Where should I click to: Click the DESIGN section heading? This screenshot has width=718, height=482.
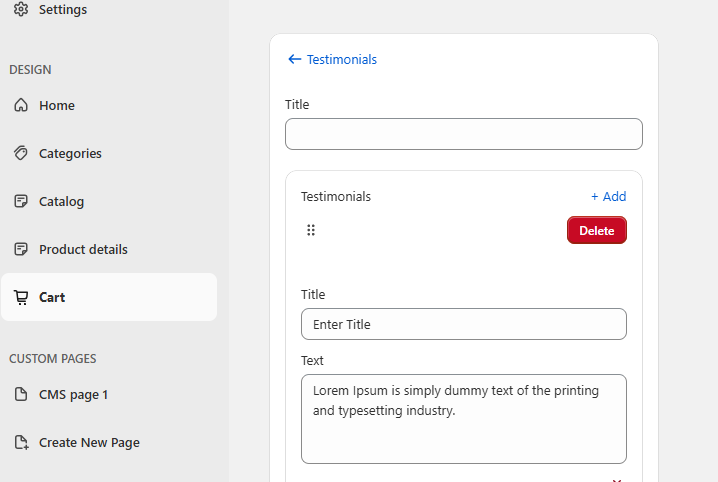pyautogui.click(x=30, y=70)
